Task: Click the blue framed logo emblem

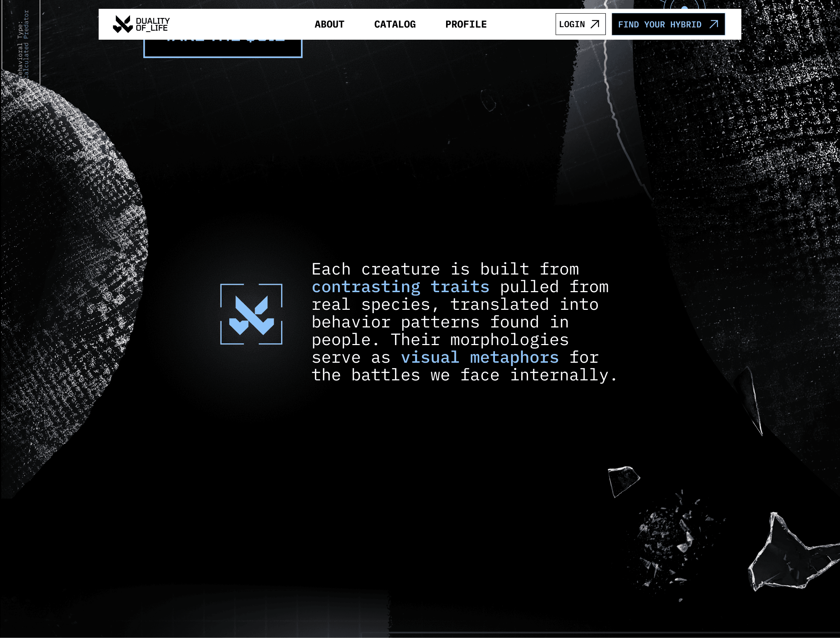Action: pyautogui.click(x=251, y=314)
